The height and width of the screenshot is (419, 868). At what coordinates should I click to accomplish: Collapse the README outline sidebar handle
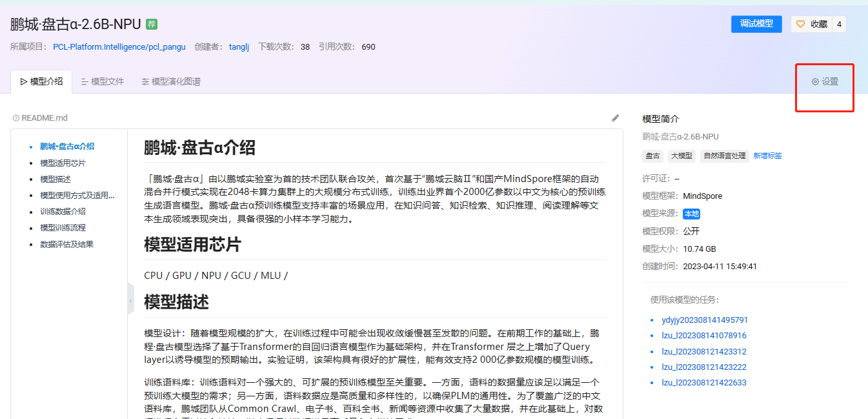tap(130, 300)
